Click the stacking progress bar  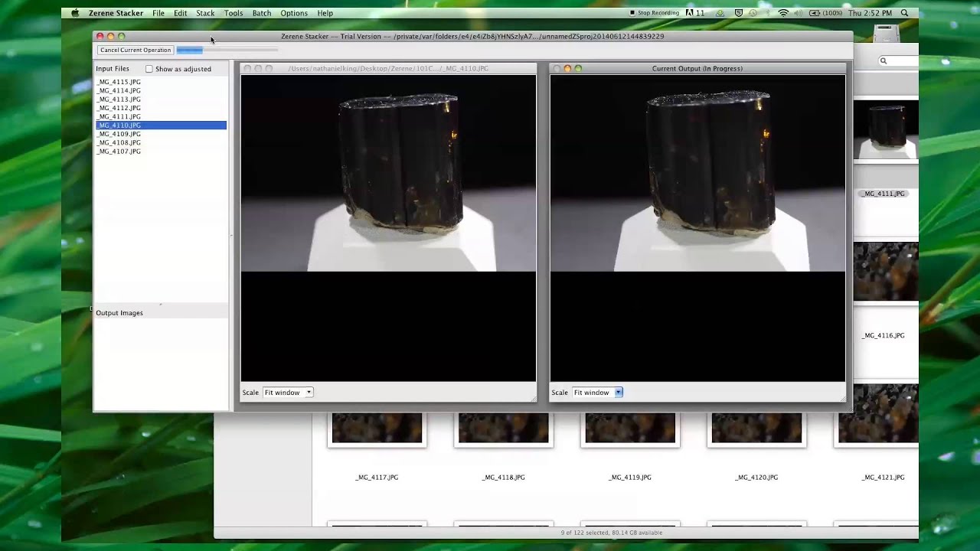tap(227, 51)
